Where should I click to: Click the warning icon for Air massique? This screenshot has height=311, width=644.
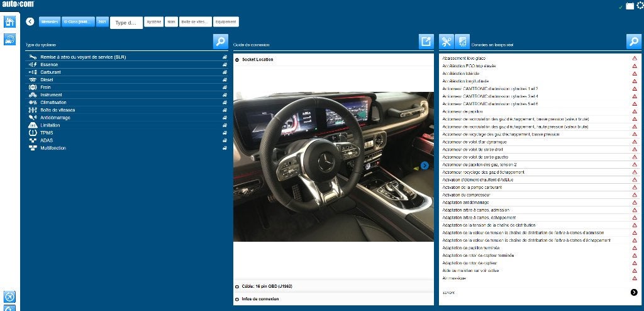click(x=635, y=278)
